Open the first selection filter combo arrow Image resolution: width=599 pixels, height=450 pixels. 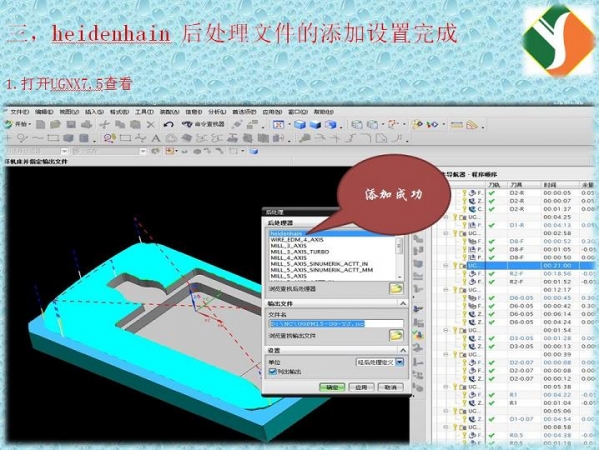[64, 152]
